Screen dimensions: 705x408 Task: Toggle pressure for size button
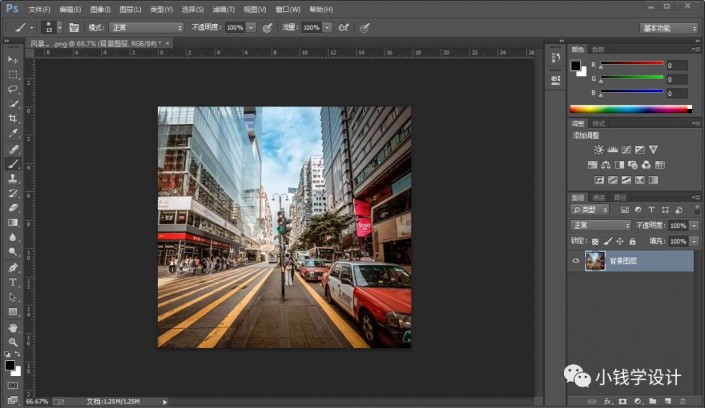[x=365, y=28]
